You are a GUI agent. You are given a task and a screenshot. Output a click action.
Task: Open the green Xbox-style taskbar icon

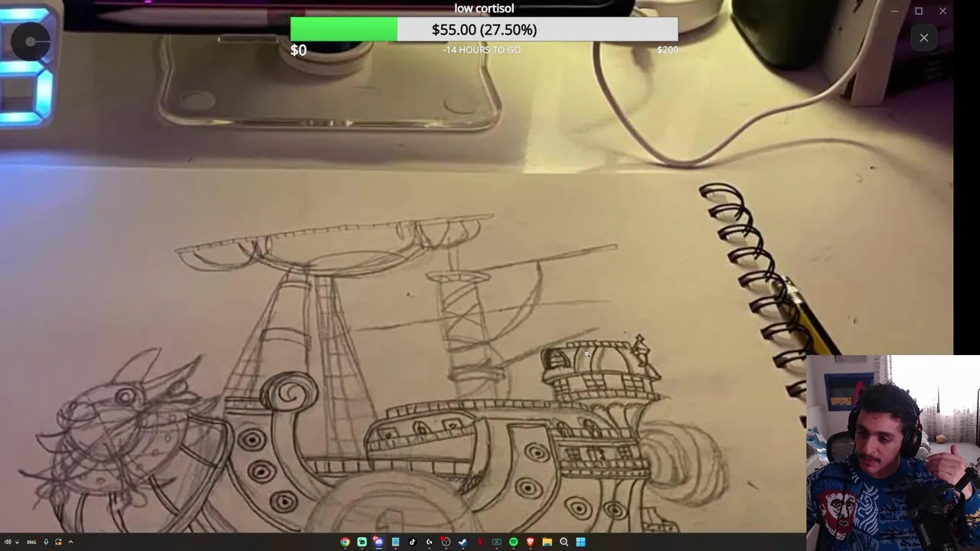(x=496, y=542)
